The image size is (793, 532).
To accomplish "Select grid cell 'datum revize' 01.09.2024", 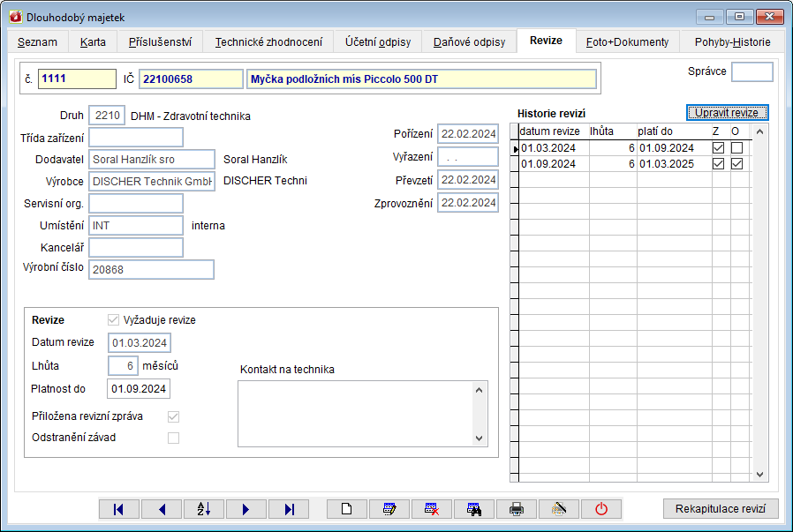I will point(554,164).
